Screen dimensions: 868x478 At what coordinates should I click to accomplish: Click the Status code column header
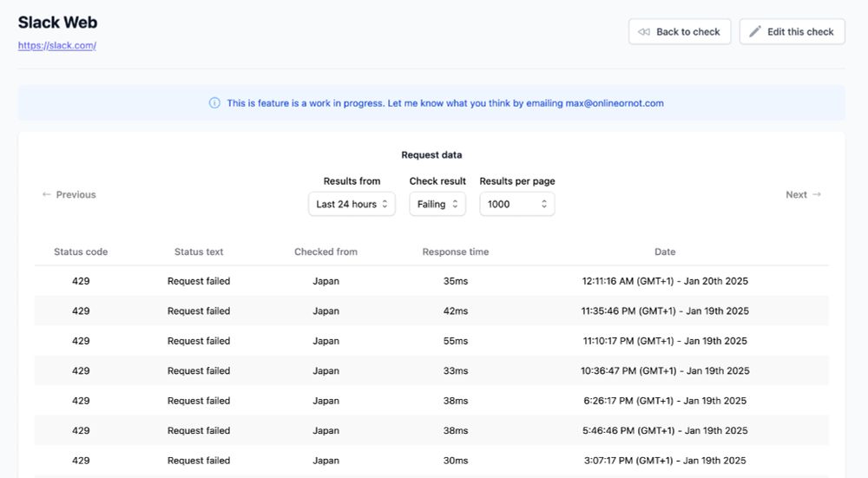[81, 252]
